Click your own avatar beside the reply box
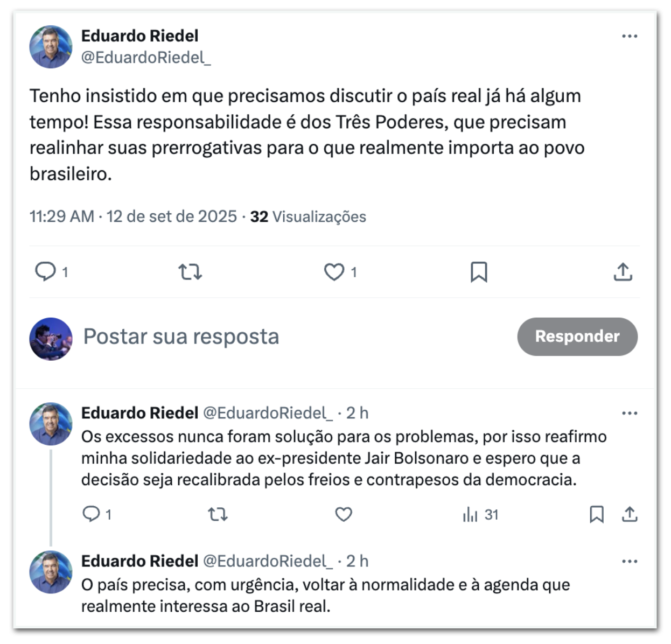This screenshot has height=644, width=671. (x=51, y=339)
